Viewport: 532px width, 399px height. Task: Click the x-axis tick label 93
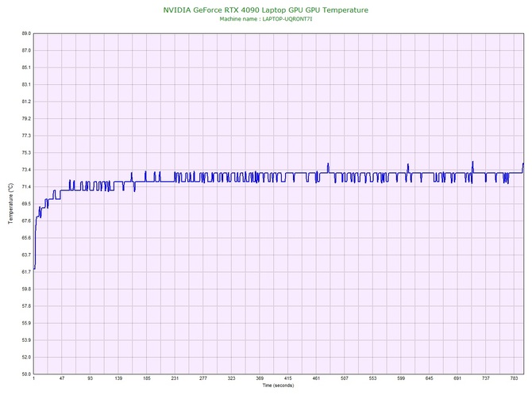pos(90,378)
